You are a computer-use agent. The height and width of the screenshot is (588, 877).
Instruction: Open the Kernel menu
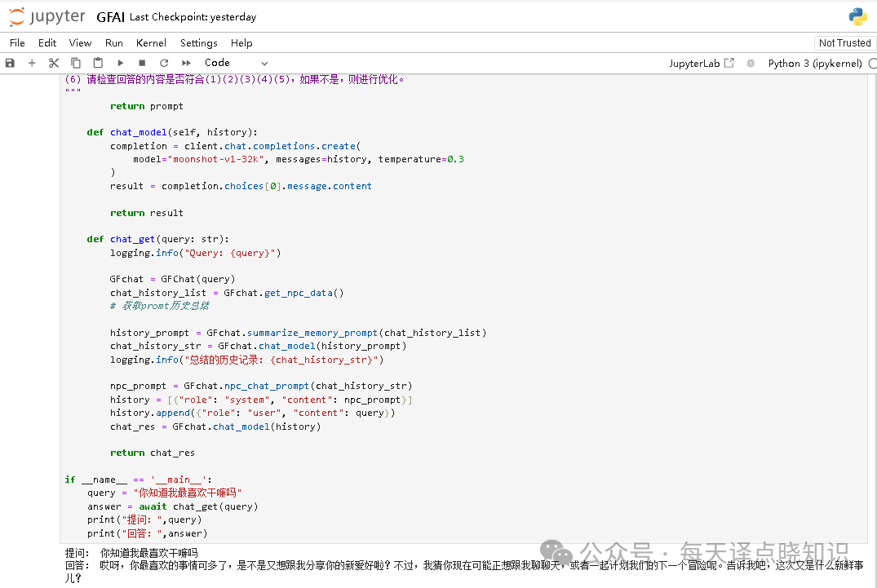tap(151, 43)
